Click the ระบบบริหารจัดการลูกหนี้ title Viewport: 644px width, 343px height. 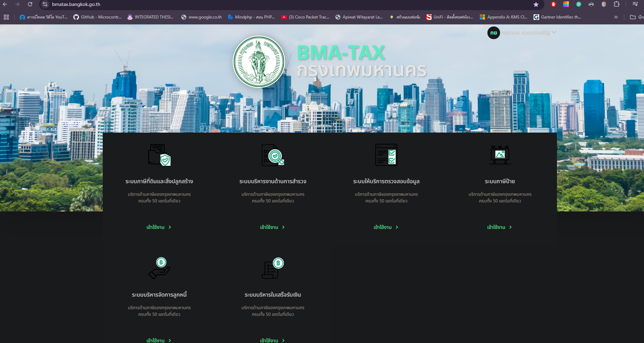[x=159, y=295]
